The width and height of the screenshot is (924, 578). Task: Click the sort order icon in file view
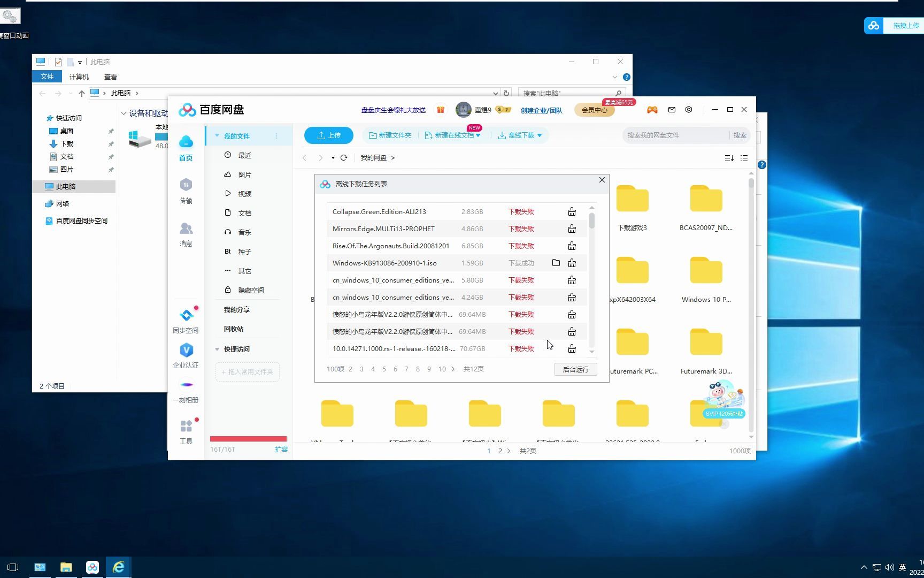pyautogui.click(x=729, y=158)
